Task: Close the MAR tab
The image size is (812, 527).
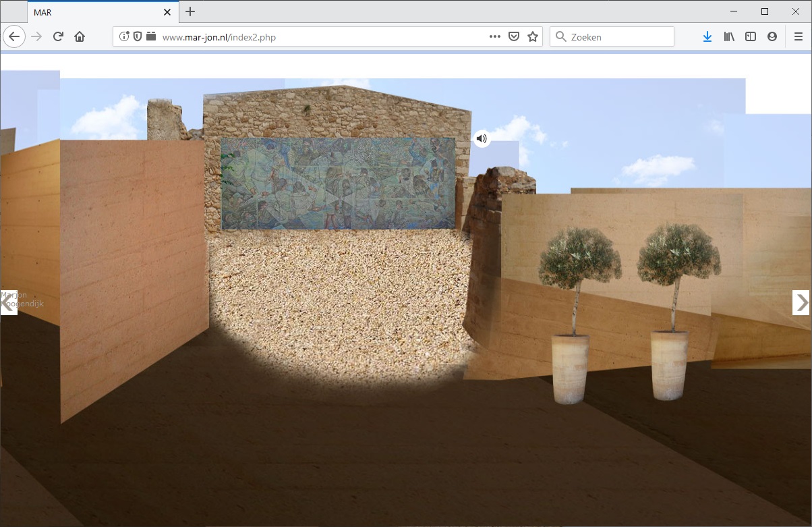Action: click(167, 12)
